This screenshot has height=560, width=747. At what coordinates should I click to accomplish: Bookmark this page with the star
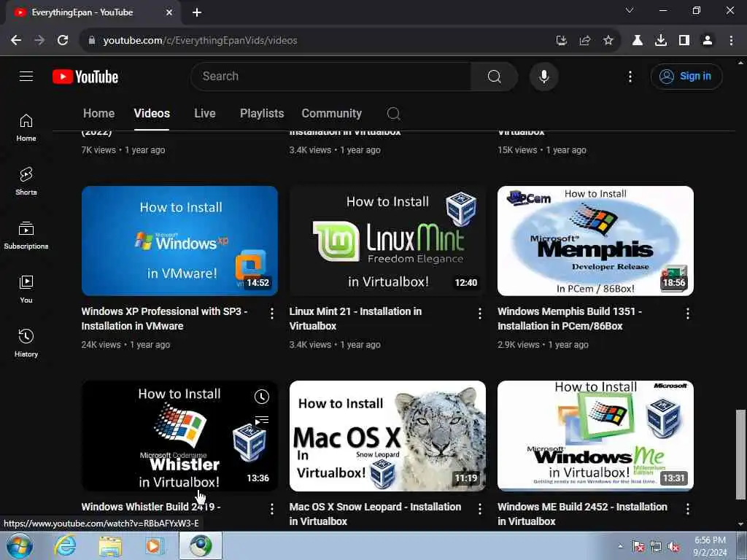pyautogui.click(x=608, y=41)
